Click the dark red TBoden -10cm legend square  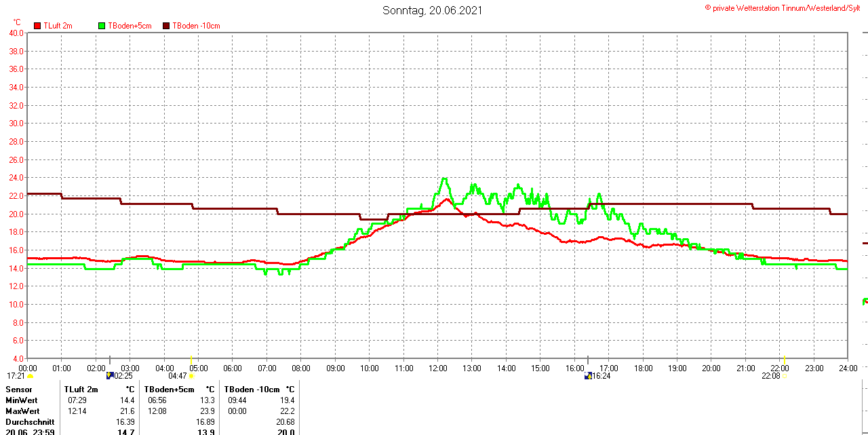[x=167, y=26]
